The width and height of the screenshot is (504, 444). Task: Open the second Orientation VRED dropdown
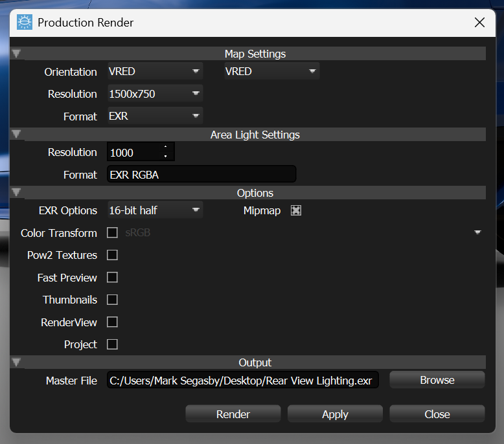271,71
